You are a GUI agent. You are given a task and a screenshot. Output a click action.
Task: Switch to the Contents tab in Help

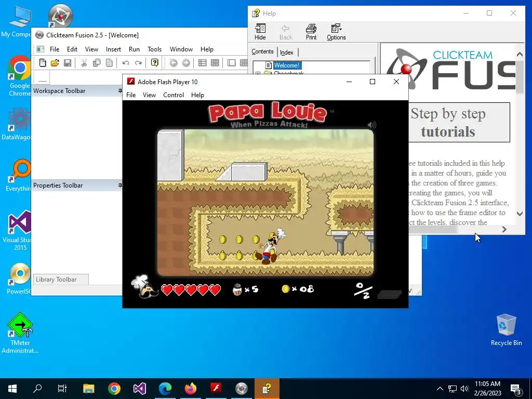(x=262, y=51)
